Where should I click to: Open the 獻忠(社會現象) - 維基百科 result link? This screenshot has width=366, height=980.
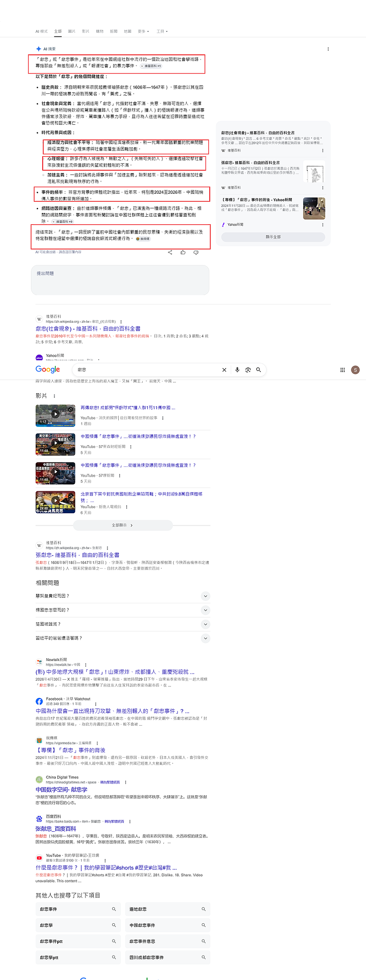click(x=88, y=328)
